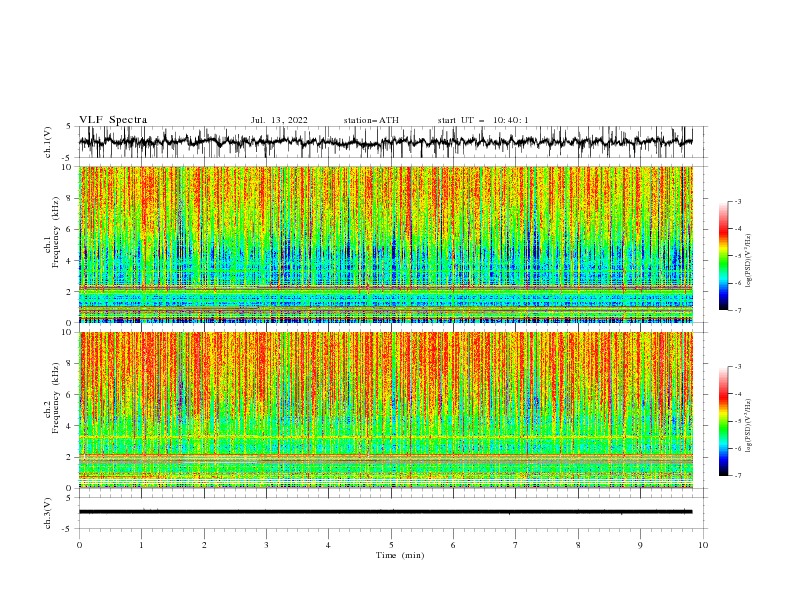Click the "VLF Spectra" title text

pyautogui.click(x=113, y=120)
